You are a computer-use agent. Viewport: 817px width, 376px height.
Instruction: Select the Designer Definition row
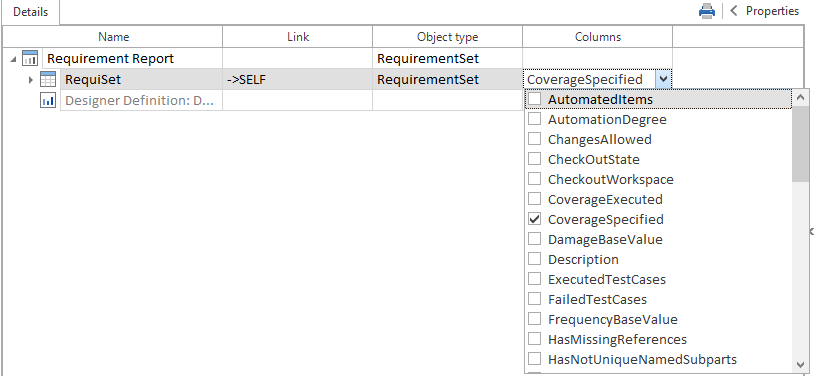tap(139, 101)
